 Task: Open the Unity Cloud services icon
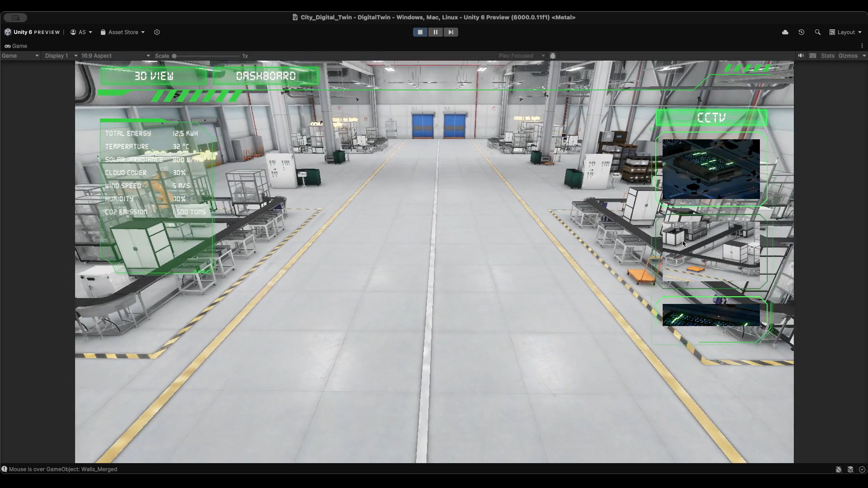tap(785, 32)
